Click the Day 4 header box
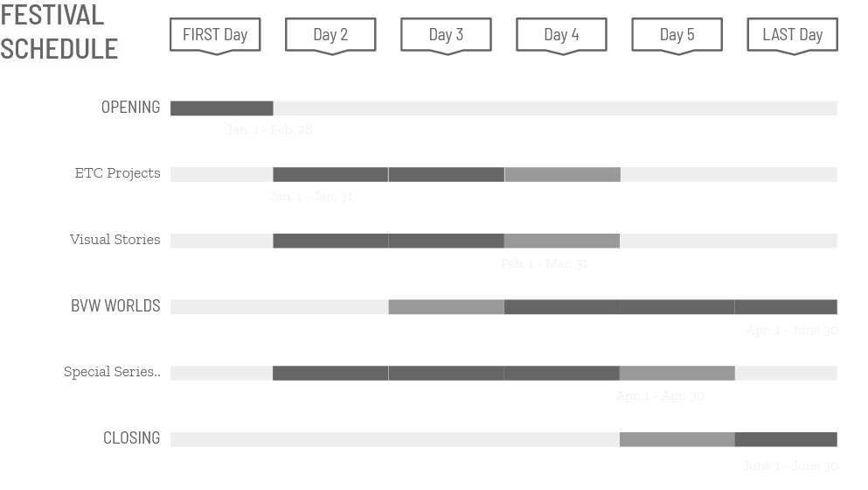Screen dimensions: 868x490 [x=562, y=36]
